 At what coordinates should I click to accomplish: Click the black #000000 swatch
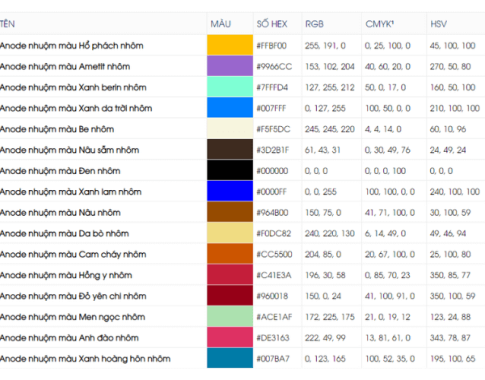click(230, 170)
